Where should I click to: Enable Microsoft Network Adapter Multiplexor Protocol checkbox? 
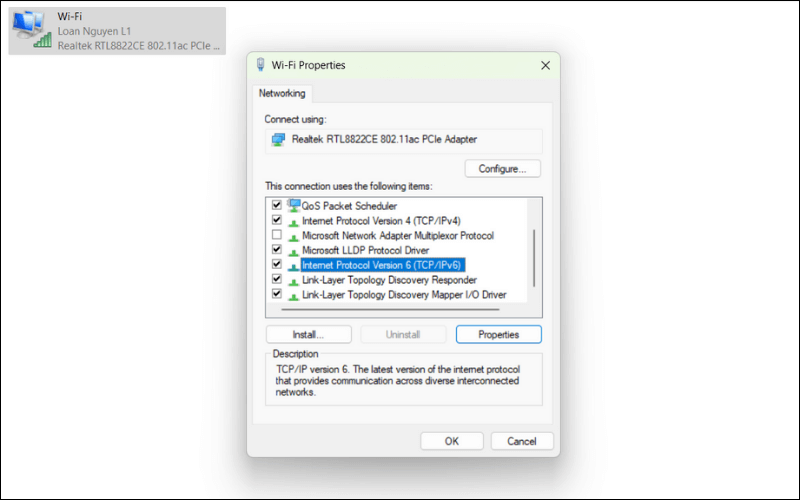(277, 235)
